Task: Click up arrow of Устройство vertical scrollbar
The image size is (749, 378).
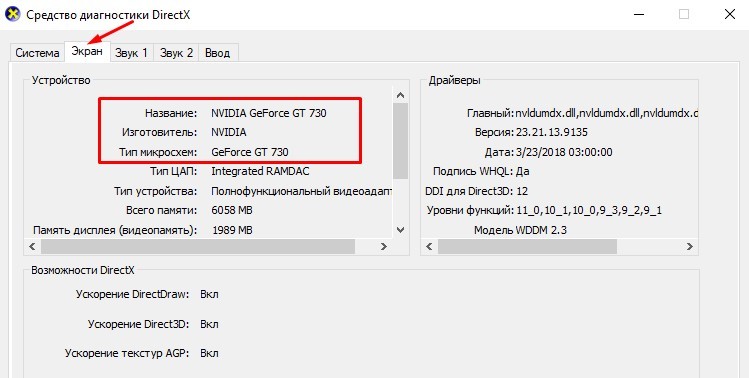Action: click(400, 96)
